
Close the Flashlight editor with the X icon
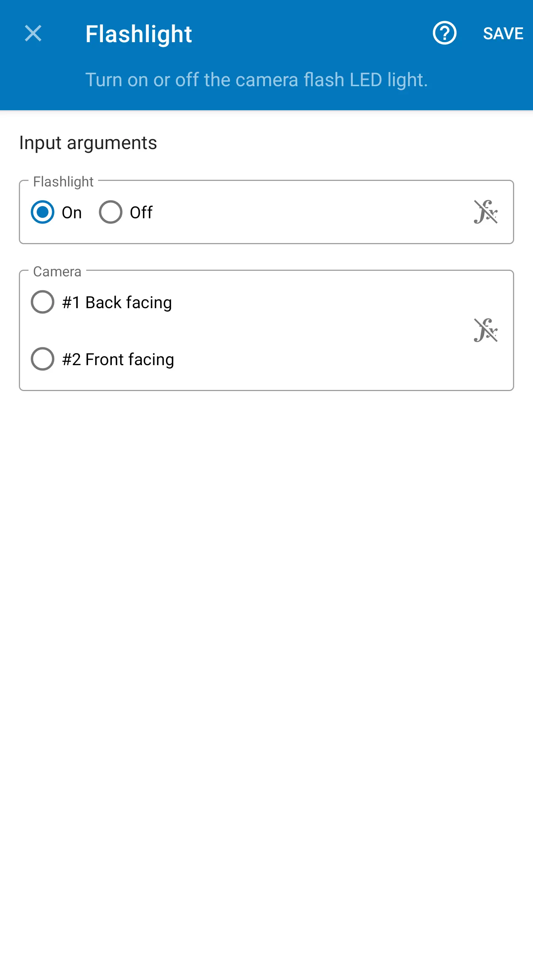pos(33,33)
